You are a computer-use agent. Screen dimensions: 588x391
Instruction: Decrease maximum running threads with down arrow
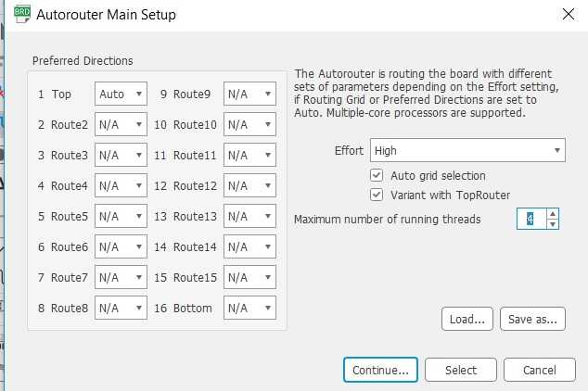point(553,224)
